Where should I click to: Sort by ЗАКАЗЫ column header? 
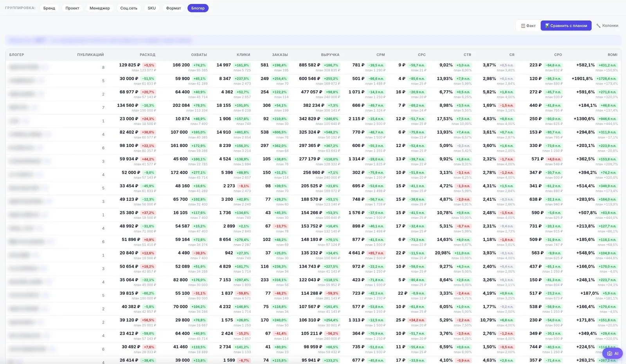280,55
